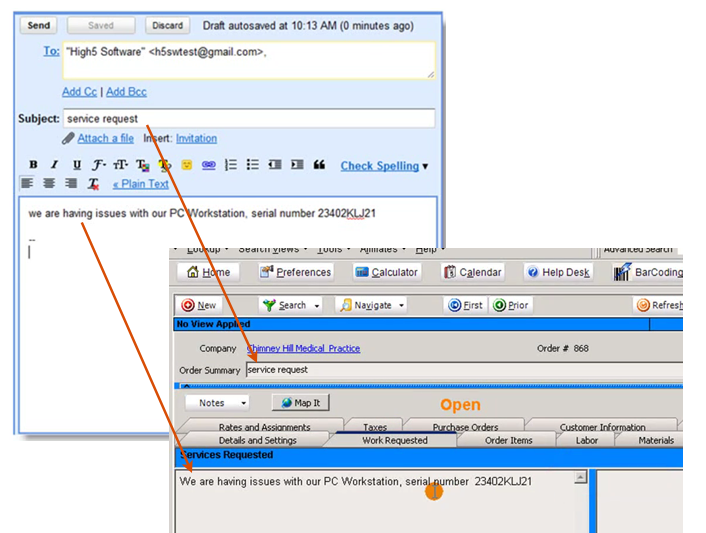Switch to Plain Text mode
706x533 pixels.
tap(140, 184)
